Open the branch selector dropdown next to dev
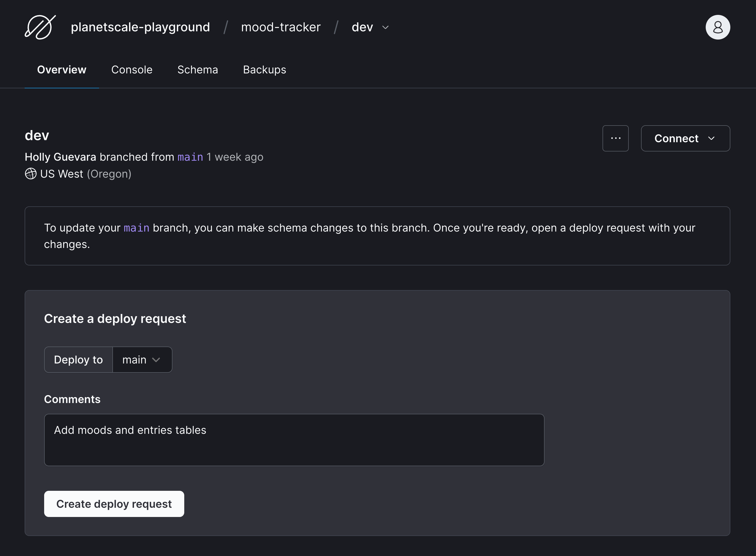 pos(387,26)
